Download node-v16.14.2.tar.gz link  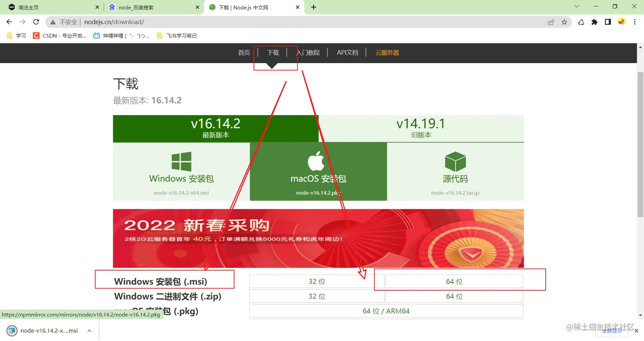click(x=455, y=193)
